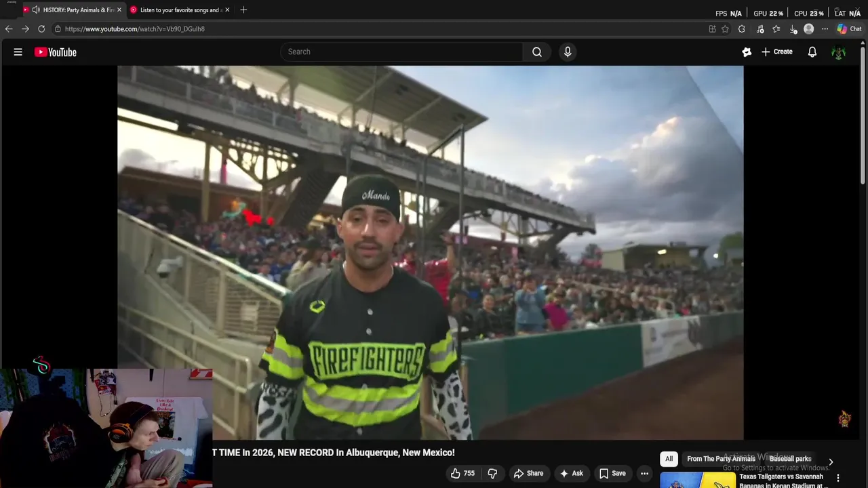Click the video title NEW RECORD In Albuquerque
Viewport: 868px width, 488px height.
click(x=334, y=452)
